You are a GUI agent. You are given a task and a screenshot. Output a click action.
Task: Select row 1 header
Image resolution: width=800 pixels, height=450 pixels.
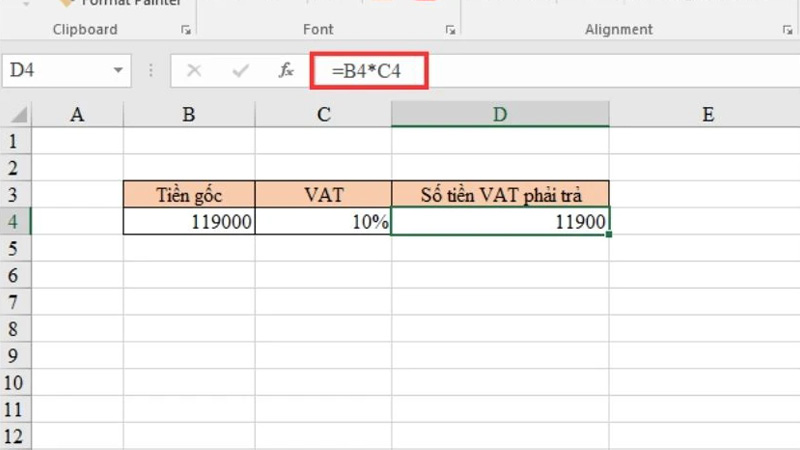point(15,141)
